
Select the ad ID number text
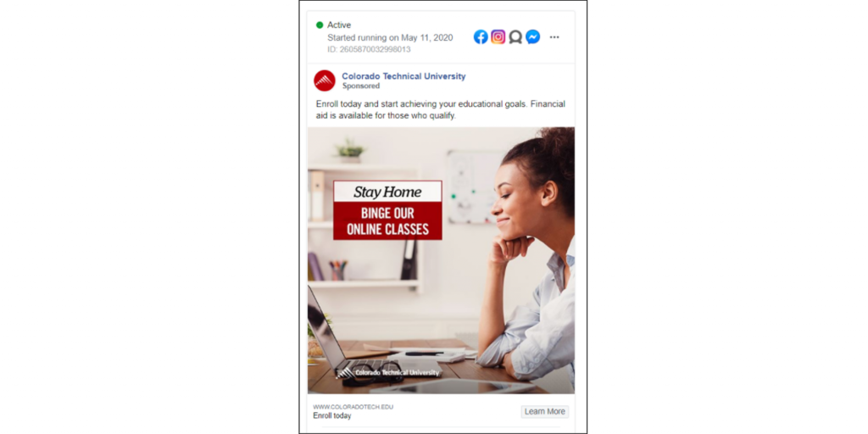(x=369, y=49)
